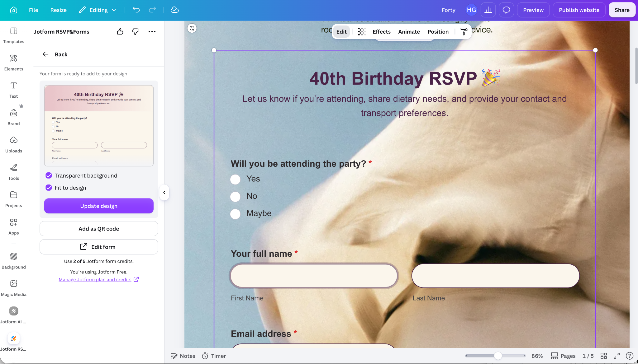Open Manage Jotform plan and credits link
Viewport: 638px width, 364px height.
click(x=98, y=279)
